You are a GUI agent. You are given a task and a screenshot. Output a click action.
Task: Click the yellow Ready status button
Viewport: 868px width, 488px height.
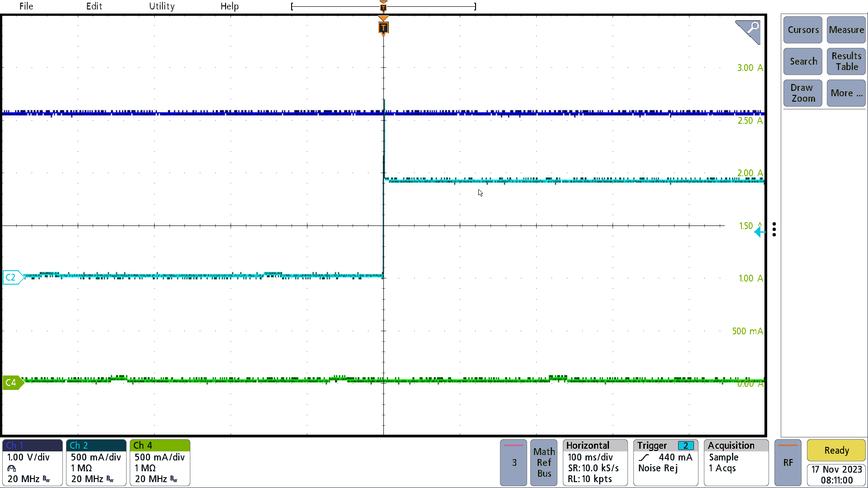coord(836,450)
